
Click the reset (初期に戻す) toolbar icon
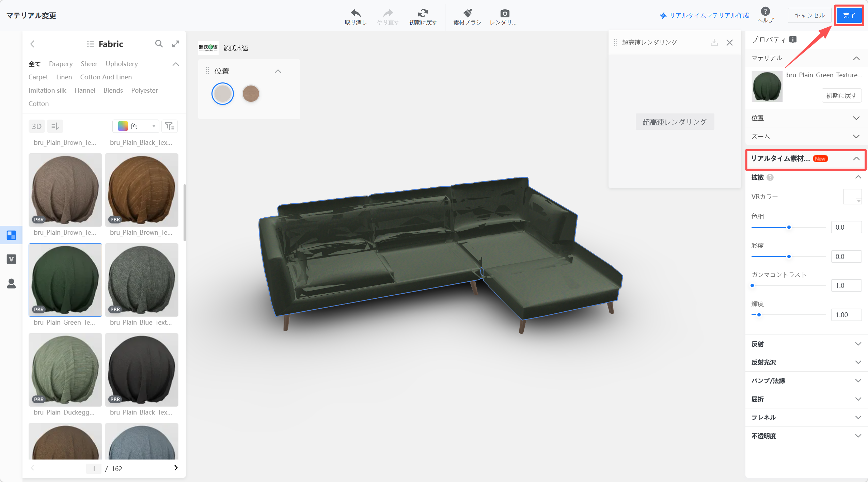[423, 13]
